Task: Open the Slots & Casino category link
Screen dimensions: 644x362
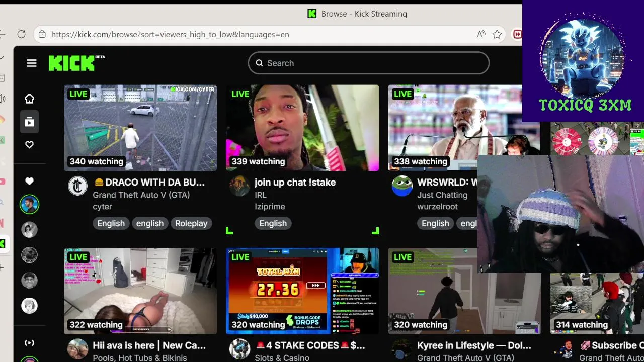Action: tap(282, 357)
